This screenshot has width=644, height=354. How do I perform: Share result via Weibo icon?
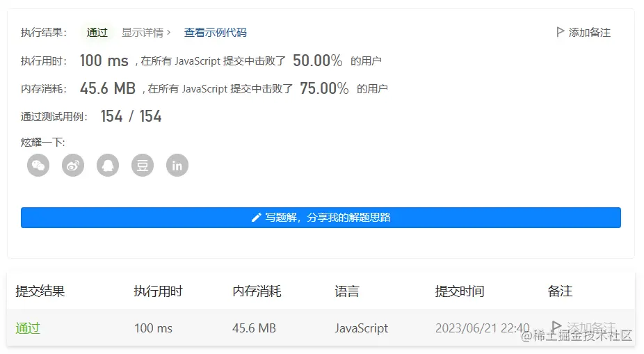tap(73, 165)
